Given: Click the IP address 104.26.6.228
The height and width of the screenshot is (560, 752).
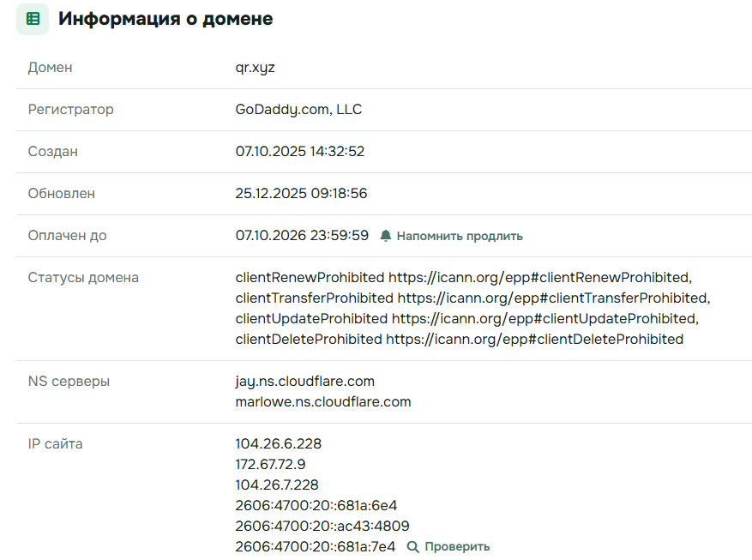Looking at the screenshot, I should tap(278, 444).
